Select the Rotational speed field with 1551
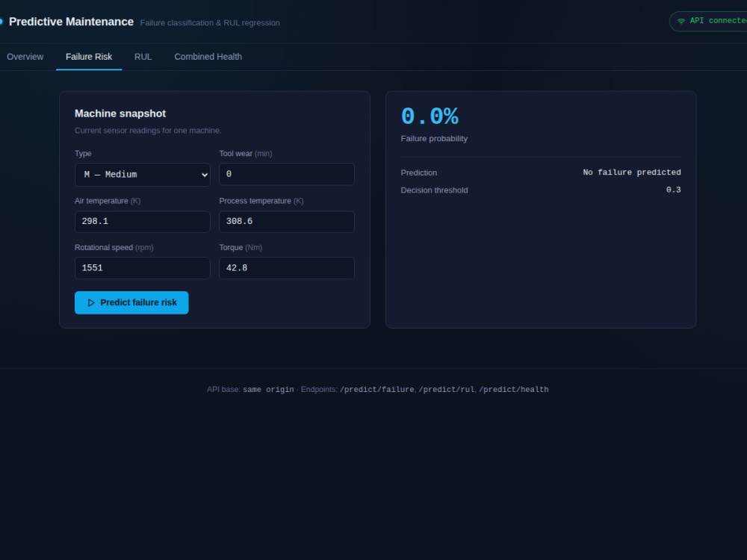The width and height of the screenshot is (747, 560). pyautogui.click(x=143, y=268)
